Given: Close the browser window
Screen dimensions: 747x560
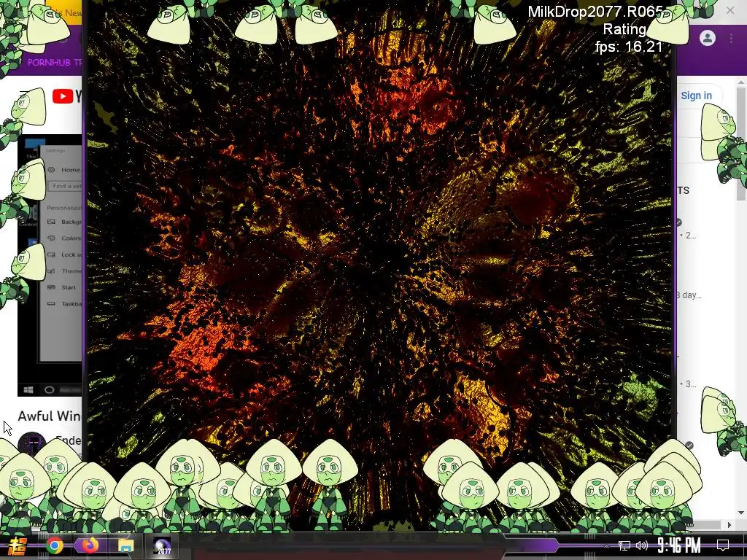Looking at the screenshot, I should coord(729,10).
